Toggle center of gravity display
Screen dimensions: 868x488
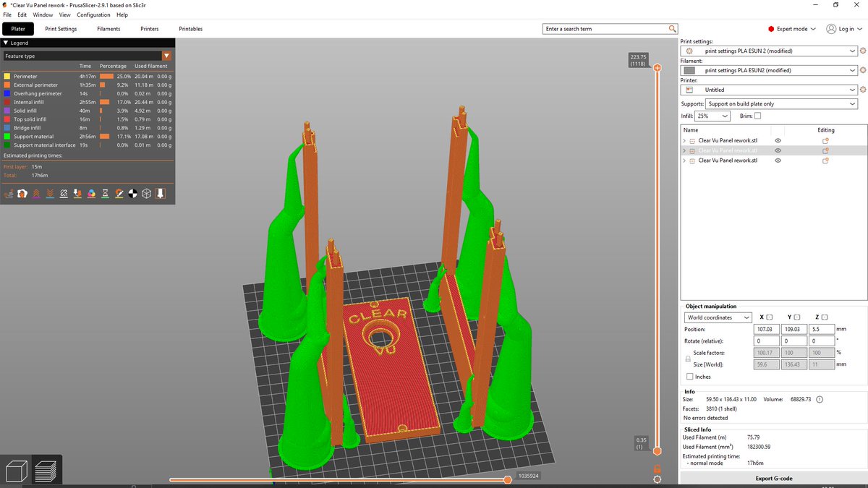(x=132, y=193)
